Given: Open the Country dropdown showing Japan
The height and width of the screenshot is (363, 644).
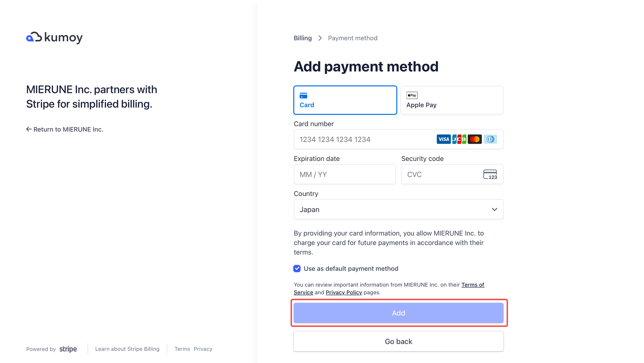Looking at the screenshot, I should (398, 209).
